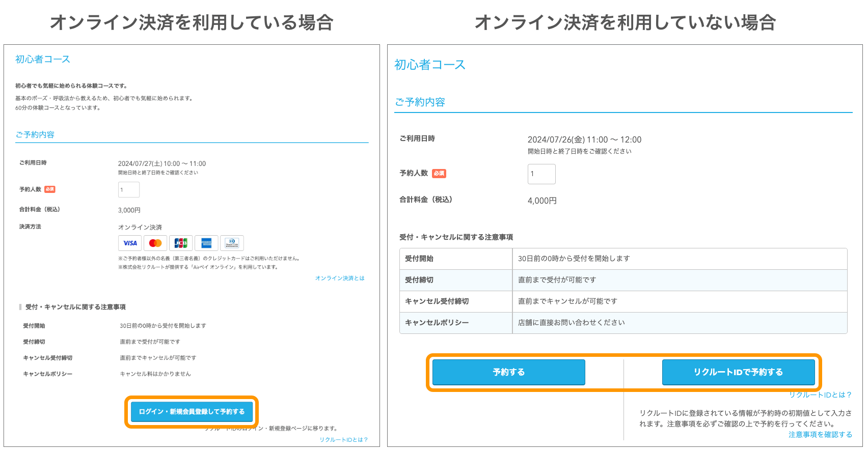Click the 必須 badge in the non-payment form
This screenshot has width=868, height=451.
pyautogui.click(x=439, y=174)
